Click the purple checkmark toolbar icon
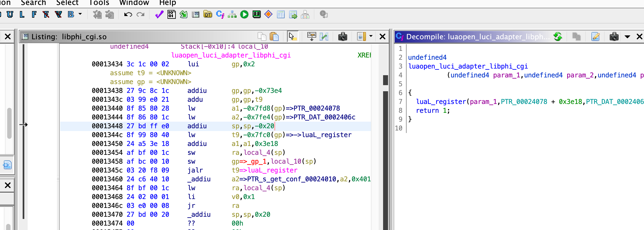Image resolution: width=644 pixels, height=230 pixels. pyautogui.click(x=159, y=14)
